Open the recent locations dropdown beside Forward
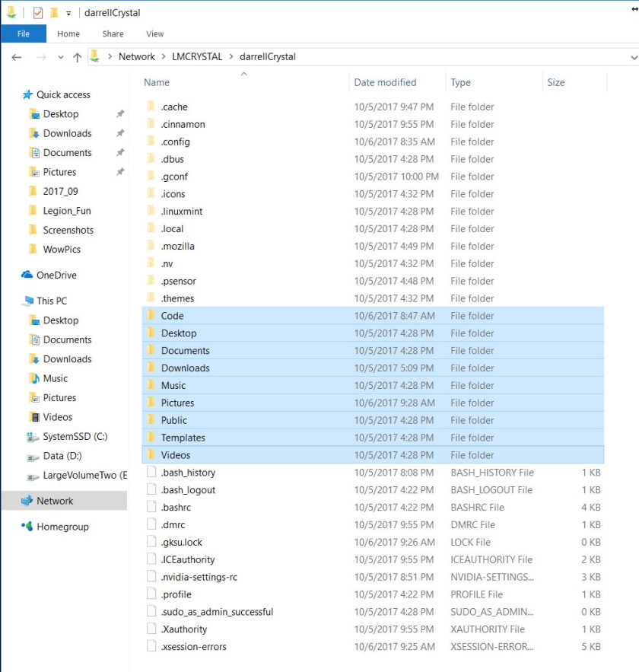Image resolution: width=639 pixels, height=672 pixels. pyautogui.click(x=61, y=58)
